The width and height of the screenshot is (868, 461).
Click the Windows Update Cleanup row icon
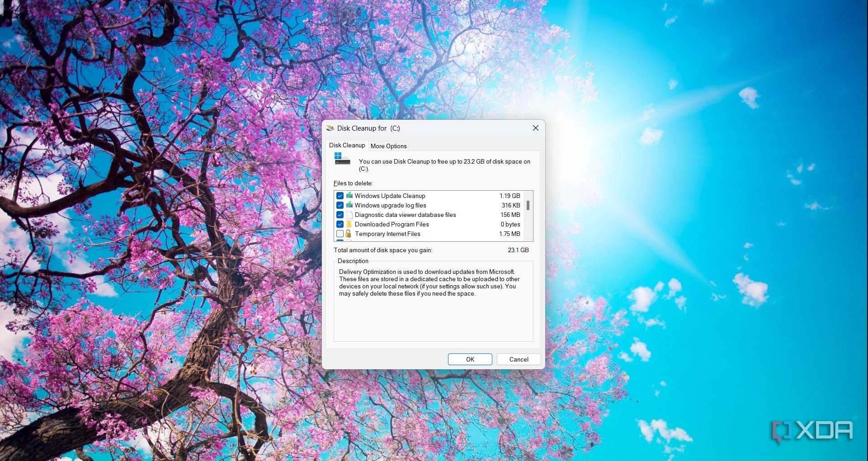[349, 196]
